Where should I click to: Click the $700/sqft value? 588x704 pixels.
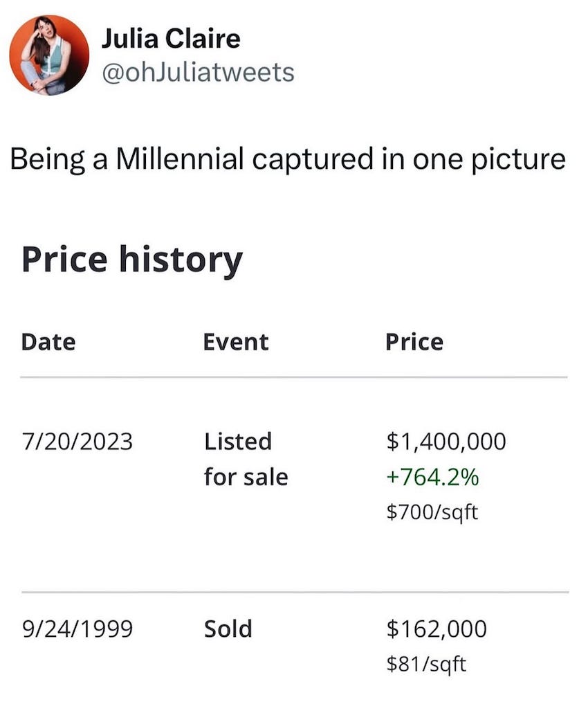click(432, 512)
